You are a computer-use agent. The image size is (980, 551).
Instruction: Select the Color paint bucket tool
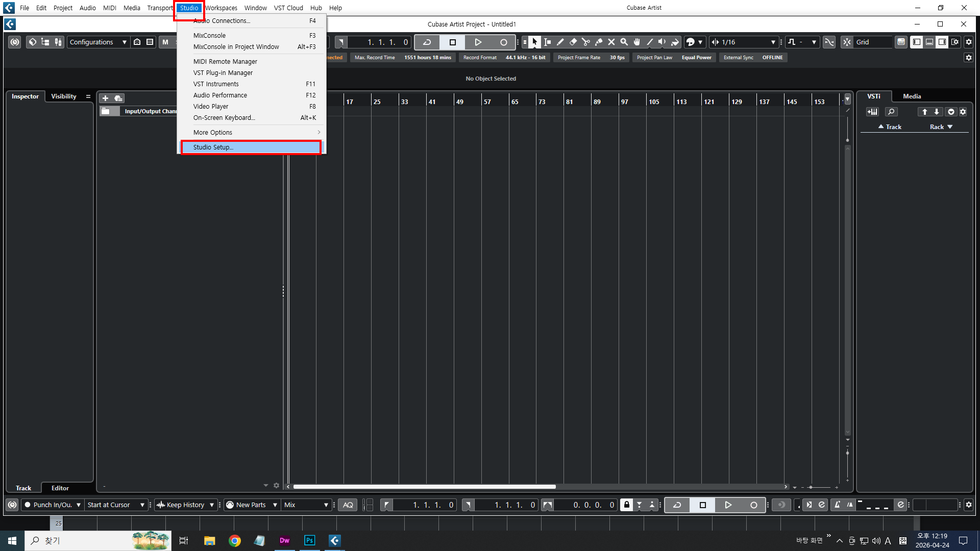click(x=675, y=42)
